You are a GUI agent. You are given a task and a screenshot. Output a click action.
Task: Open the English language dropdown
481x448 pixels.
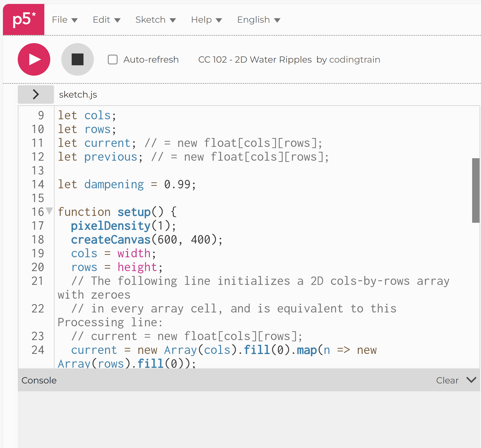click(258, 20)
